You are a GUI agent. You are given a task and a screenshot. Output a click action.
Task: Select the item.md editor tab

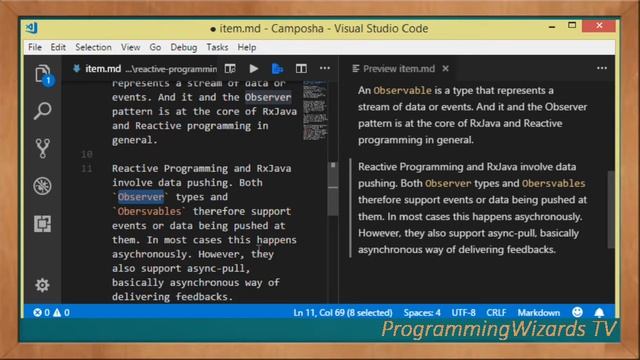(145, 69)
